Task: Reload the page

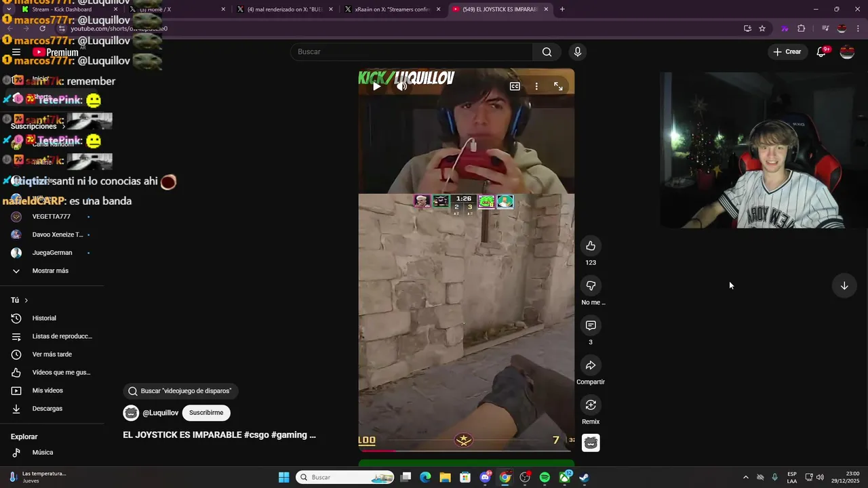Action: 42,28
